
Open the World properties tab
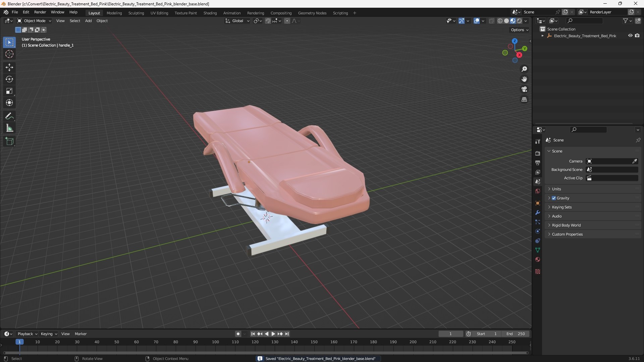tap(538, 191)
